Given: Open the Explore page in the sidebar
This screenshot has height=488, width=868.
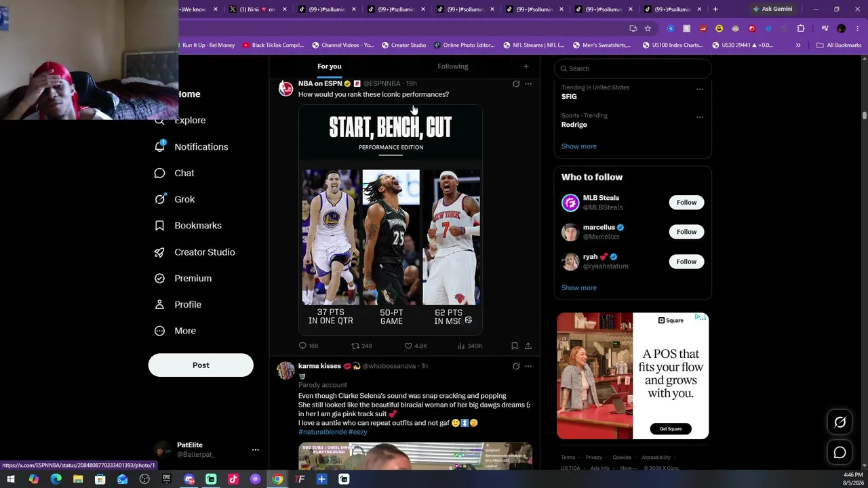Looking at the screenshot, I should (x=181, y=120).
